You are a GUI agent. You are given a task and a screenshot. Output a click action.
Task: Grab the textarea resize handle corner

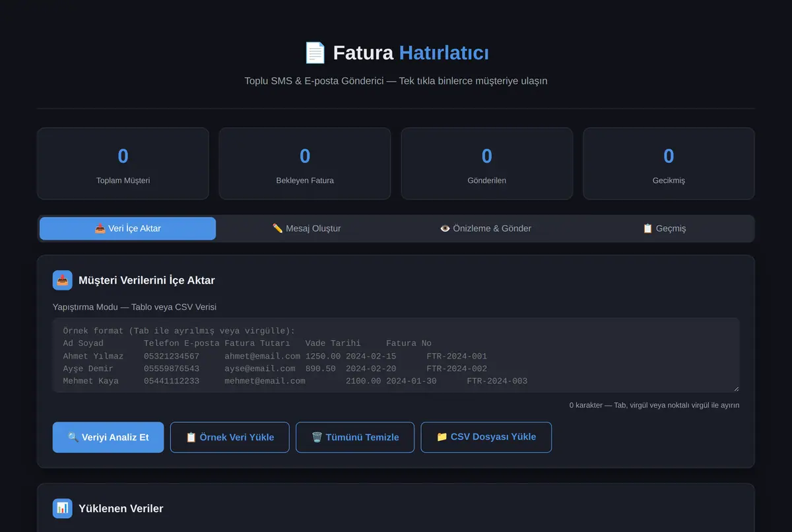735,388
